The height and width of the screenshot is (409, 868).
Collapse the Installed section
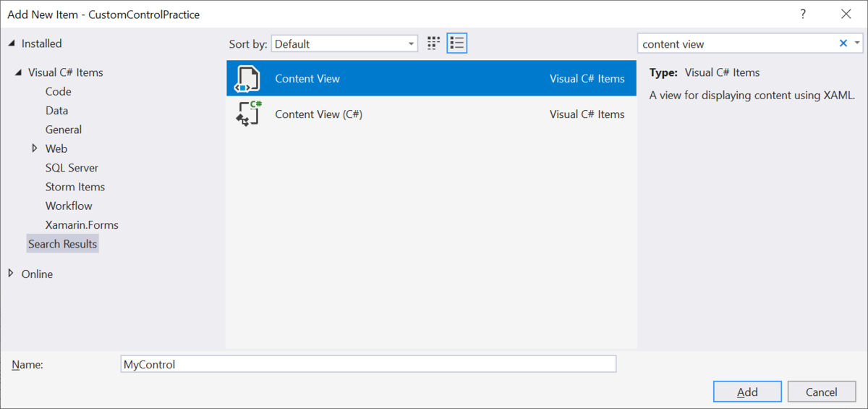coord(11,43)
